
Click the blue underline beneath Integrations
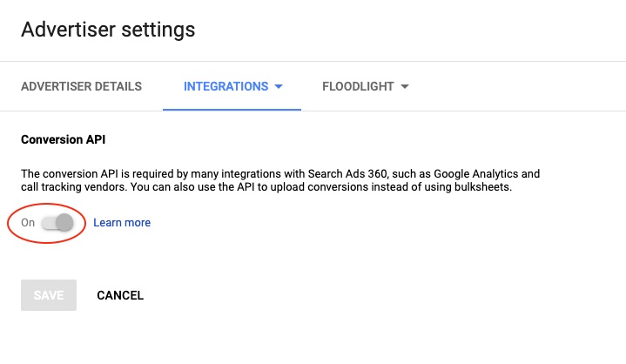[x=232, y=110]
